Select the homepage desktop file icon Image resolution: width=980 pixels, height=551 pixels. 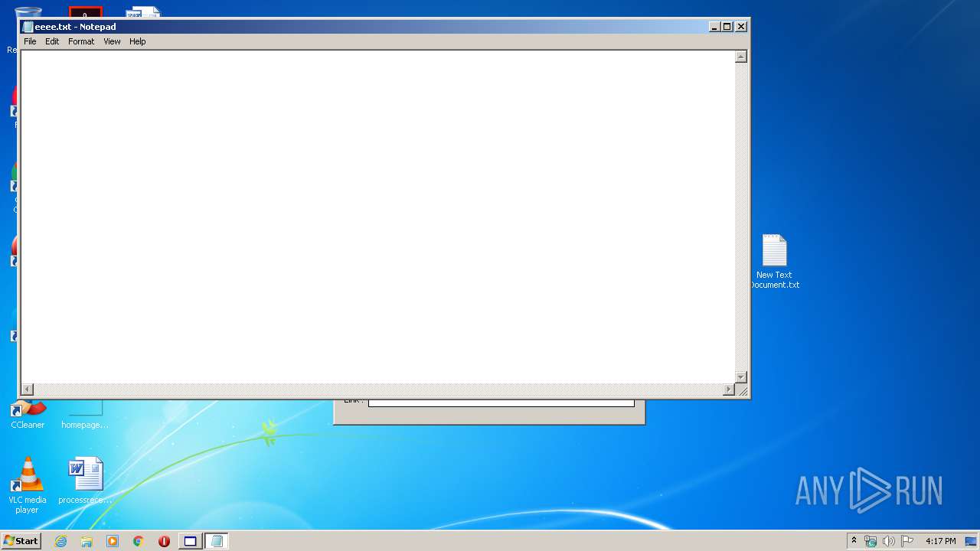tap(85, 415)
